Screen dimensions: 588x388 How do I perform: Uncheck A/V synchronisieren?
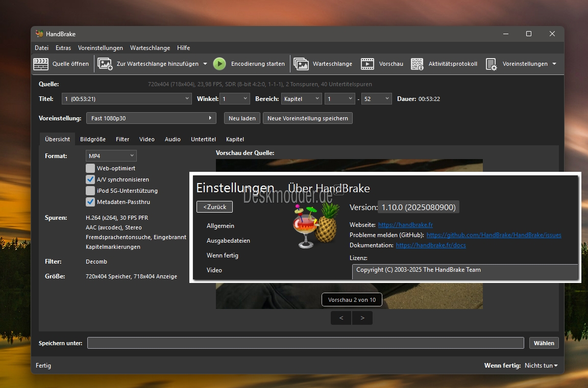(90, 179)
